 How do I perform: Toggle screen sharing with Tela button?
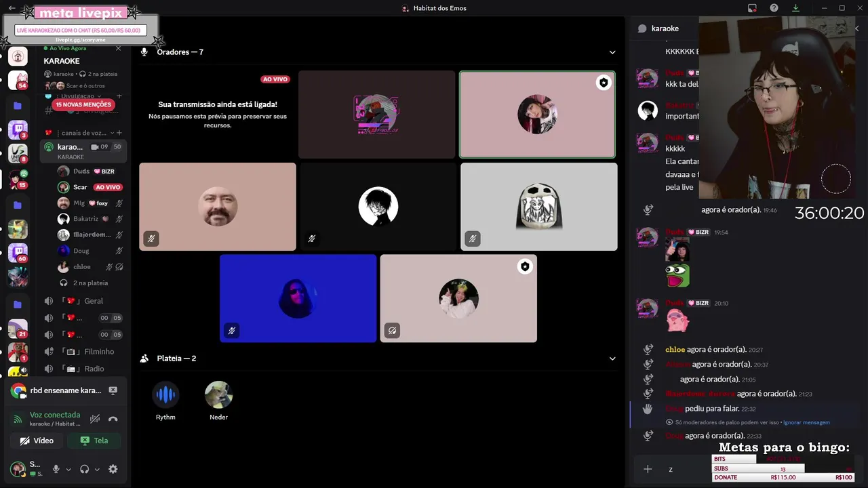coord(94,441)
